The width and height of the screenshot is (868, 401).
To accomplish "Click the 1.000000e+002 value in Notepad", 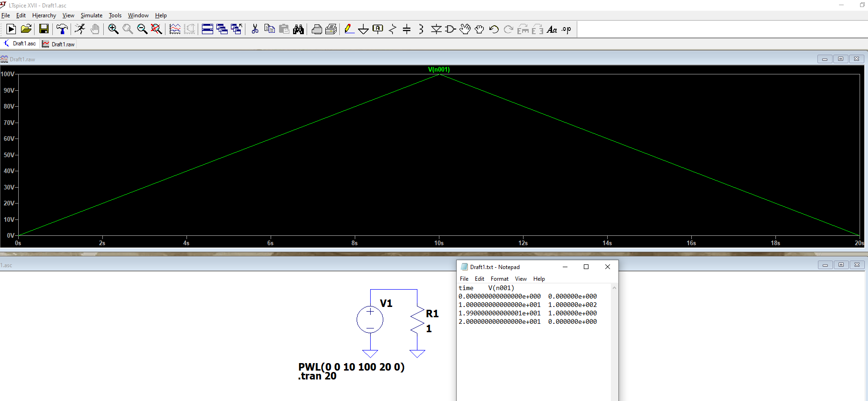I will pos(572,305).
